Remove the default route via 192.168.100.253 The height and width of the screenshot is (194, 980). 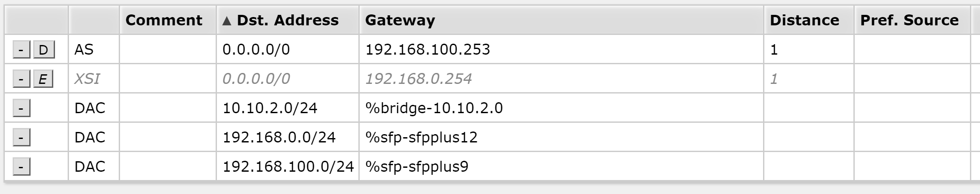coord(21,50)
